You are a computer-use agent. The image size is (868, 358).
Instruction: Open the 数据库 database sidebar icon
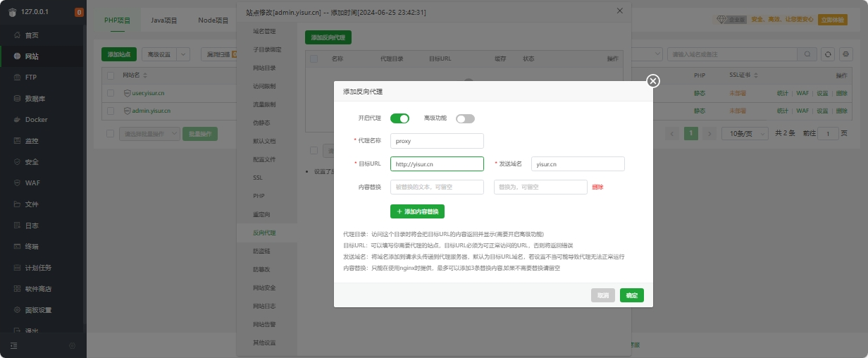[x=17, y=99]
